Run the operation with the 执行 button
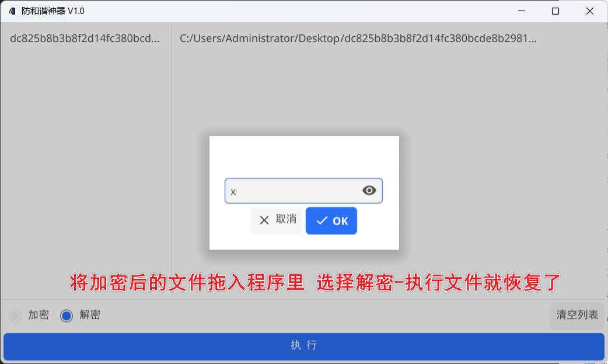 (304, 345)
